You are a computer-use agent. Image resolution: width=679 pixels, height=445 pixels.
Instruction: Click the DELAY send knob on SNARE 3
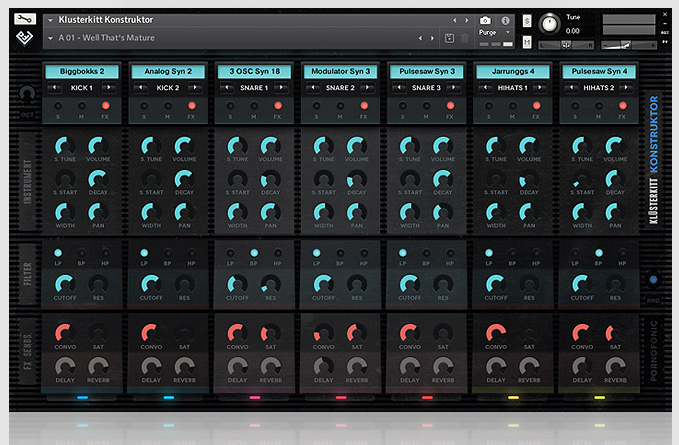[409, 367]
